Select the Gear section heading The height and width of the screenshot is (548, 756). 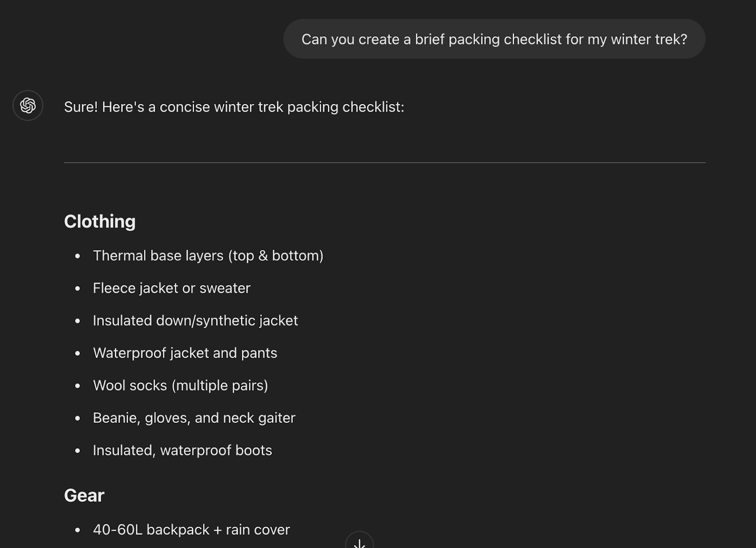84,496
